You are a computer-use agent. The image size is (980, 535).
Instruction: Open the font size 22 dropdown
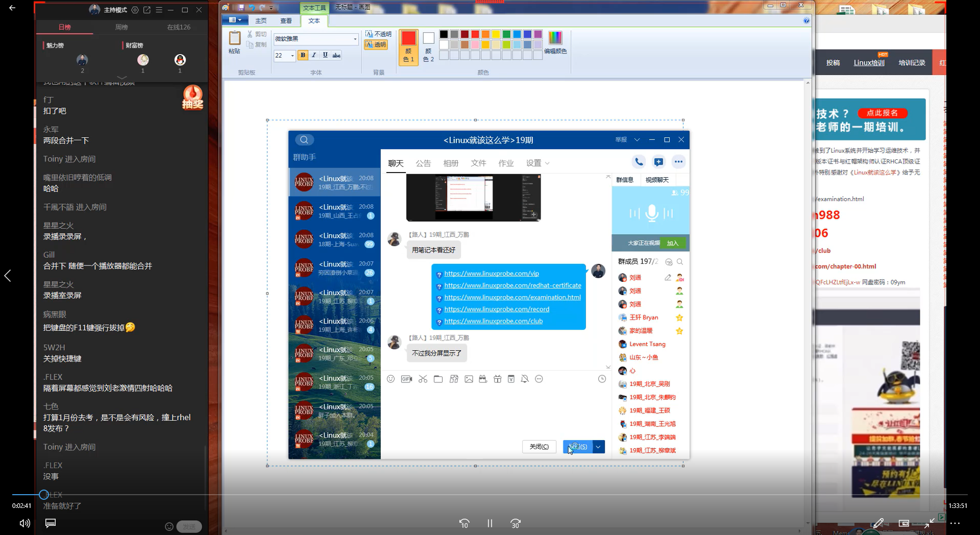pyautogui.click(x=292, y=56)
